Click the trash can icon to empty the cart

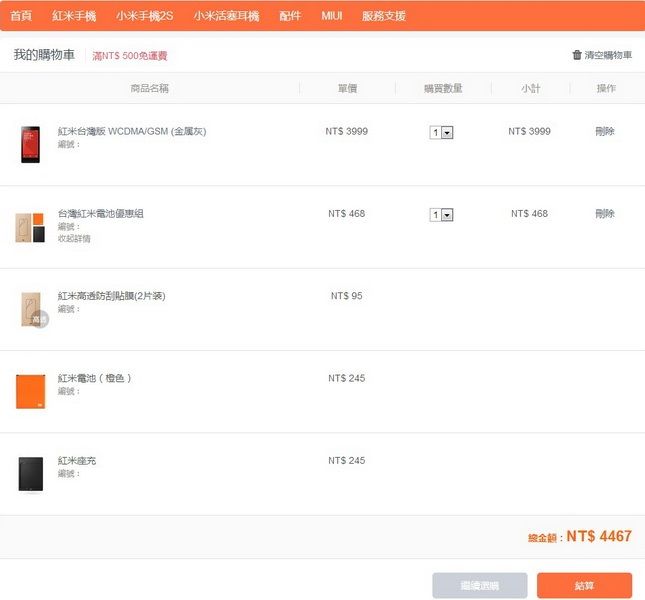click(577, 55)
